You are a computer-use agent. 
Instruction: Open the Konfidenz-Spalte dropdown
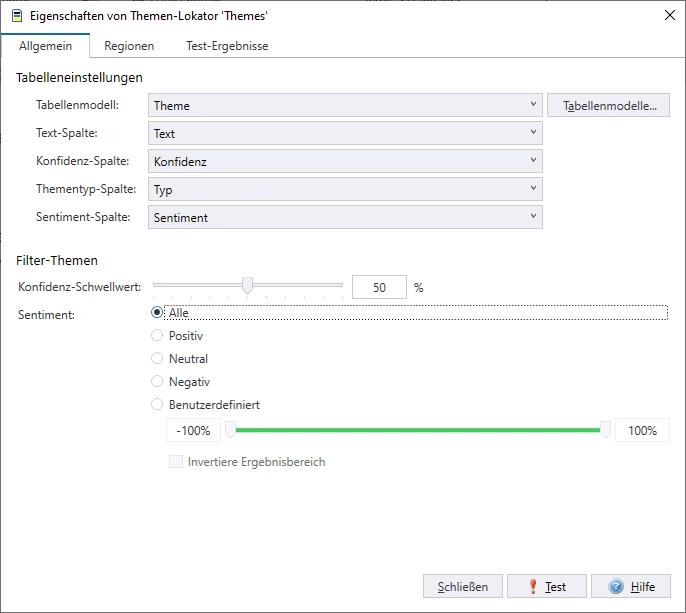tap(345, 161)
